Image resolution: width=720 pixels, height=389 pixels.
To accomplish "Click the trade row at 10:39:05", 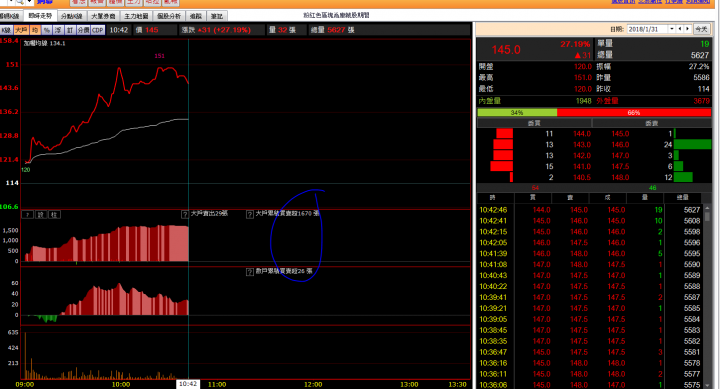I will (x=590, y=319).
